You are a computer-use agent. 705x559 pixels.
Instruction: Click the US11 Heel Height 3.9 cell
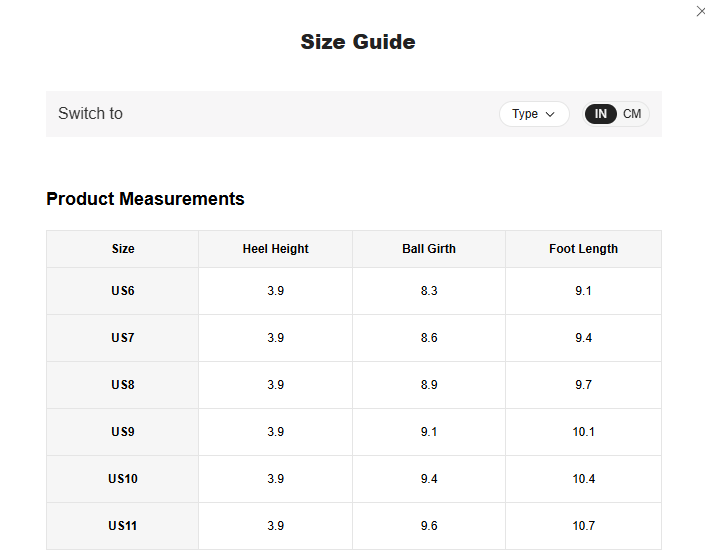276,526
